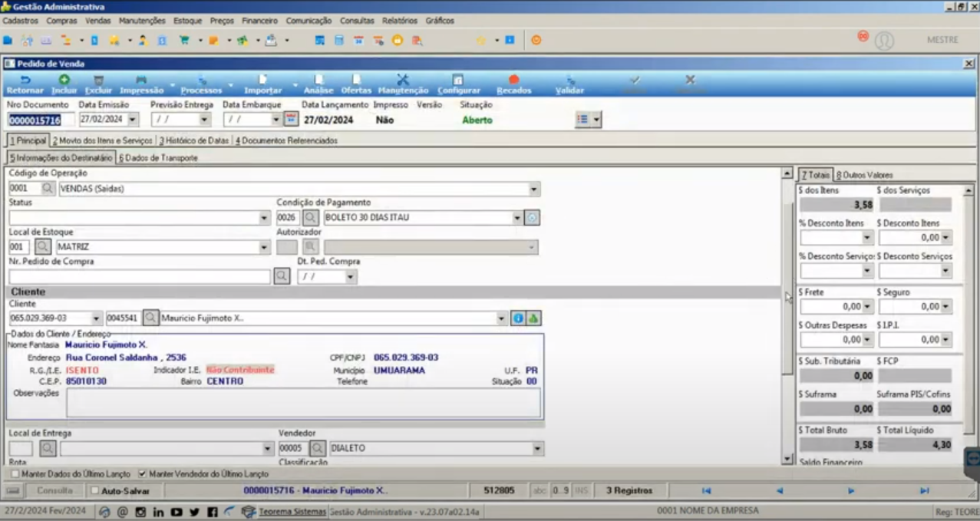The width and height of the screenshot is (980, 521).
Task: Click search magnifier beside Local de Entrega
Action: (x=48, y=448)
